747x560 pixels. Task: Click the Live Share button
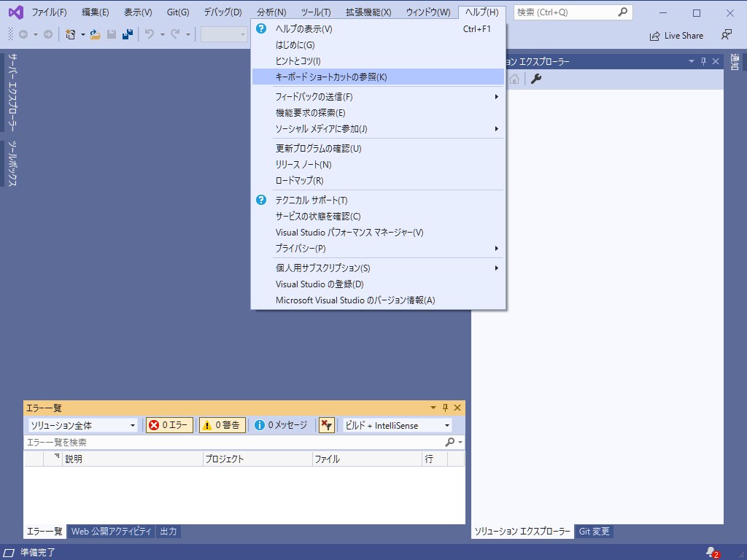[x=676, y=36]
